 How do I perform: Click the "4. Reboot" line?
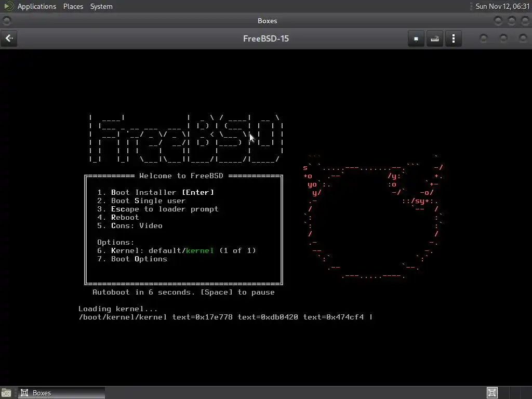[x=118, y=218]
